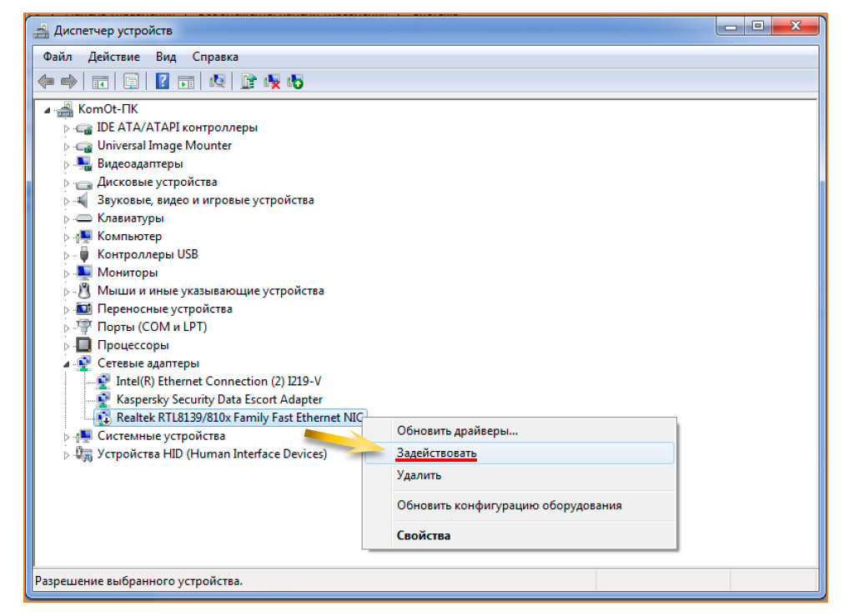
Task: Collapse the Сетевые адаптеры category
Action: click(67, 363)
